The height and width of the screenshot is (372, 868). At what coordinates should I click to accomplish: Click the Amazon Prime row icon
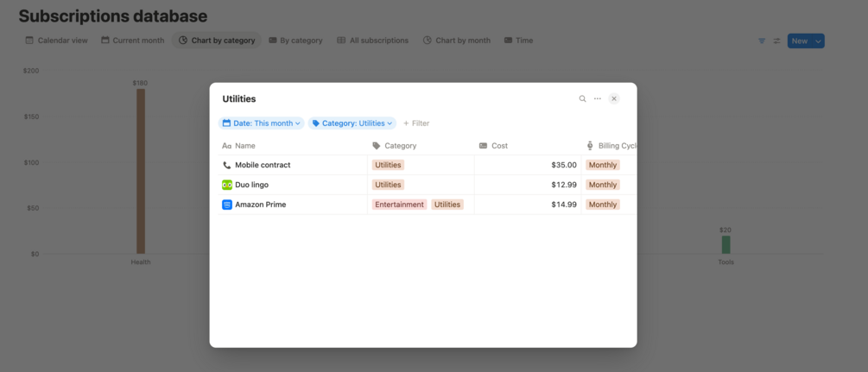[x=227, y=205]
